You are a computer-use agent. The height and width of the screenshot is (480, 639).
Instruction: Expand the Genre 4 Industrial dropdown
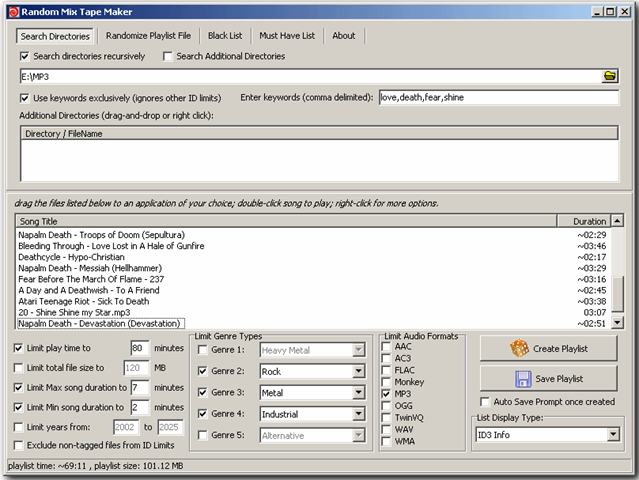coord(358,414)
